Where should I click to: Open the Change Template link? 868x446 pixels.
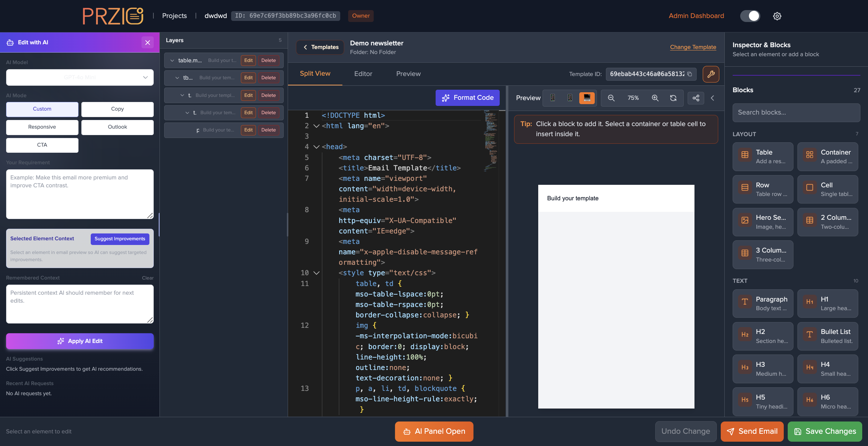(693, 47)
